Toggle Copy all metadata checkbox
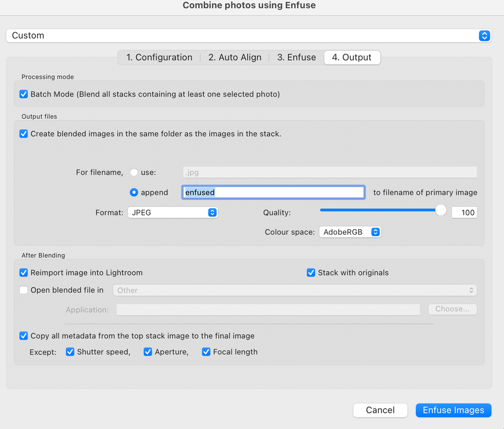This screenshot has height=429, width=504. (x=24, y=336)
